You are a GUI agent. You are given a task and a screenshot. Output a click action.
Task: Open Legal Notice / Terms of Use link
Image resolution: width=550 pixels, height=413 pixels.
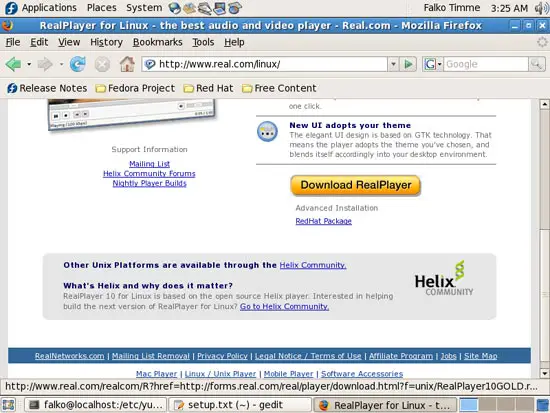click(308, 356)
